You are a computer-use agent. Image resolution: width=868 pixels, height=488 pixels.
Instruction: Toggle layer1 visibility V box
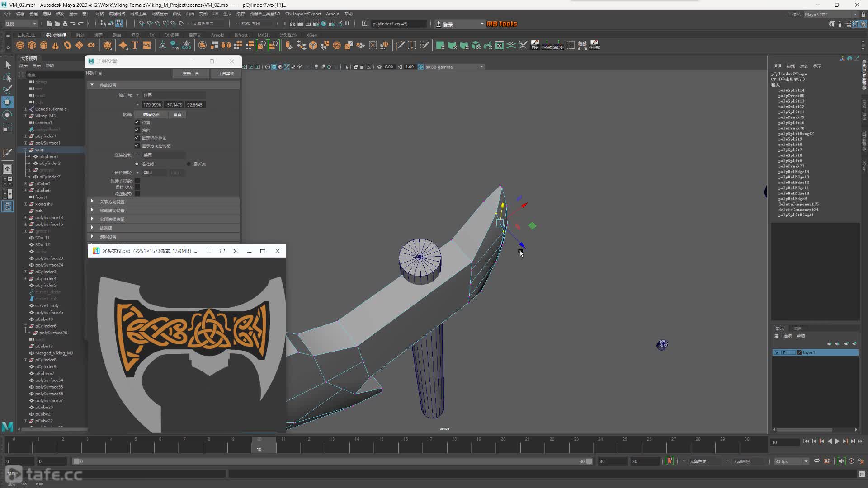(x=777, y=352)
